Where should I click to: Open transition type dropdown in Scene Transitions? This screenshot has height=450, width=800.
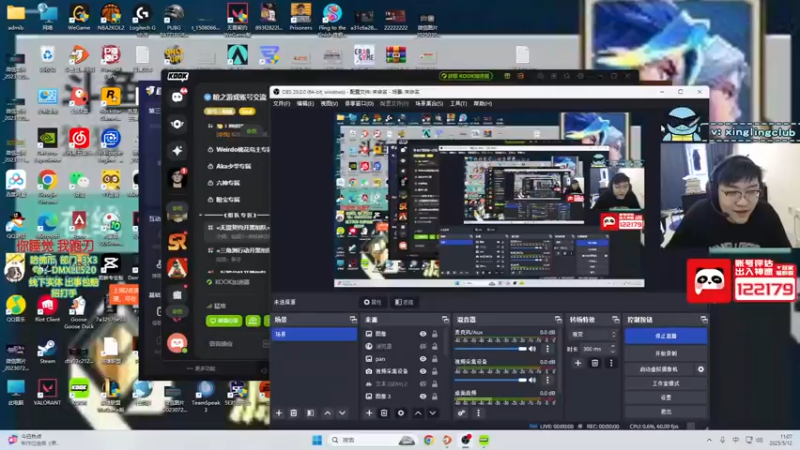click(x=593, y=335)
